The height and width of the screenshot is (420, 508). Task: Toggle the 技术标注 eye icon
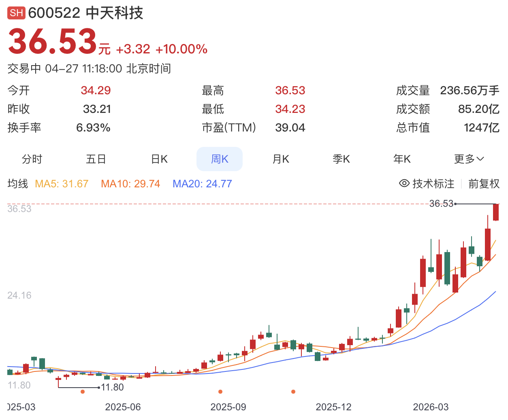[404, 183]
